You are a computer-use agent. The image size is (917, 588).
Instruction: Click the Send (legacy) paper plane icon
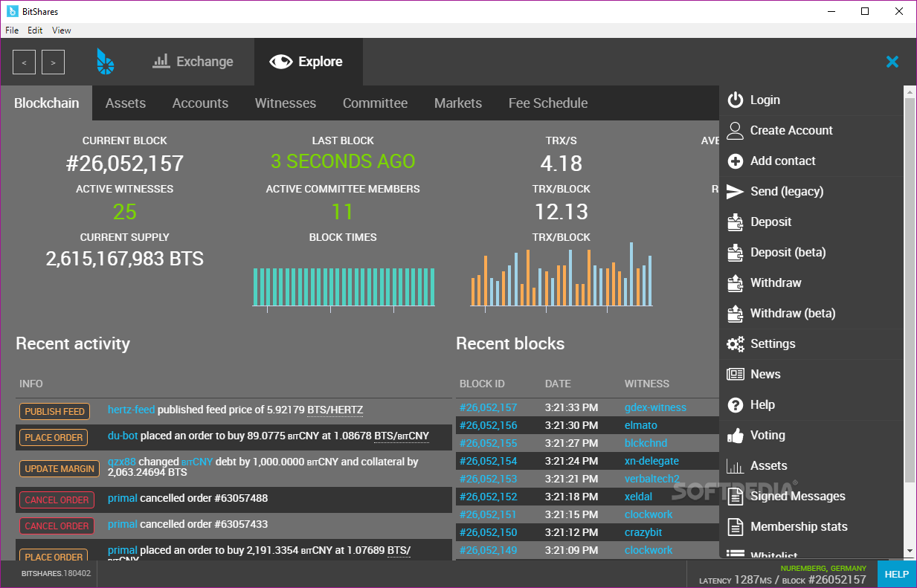pyautogui.click(x=736, y=192)
